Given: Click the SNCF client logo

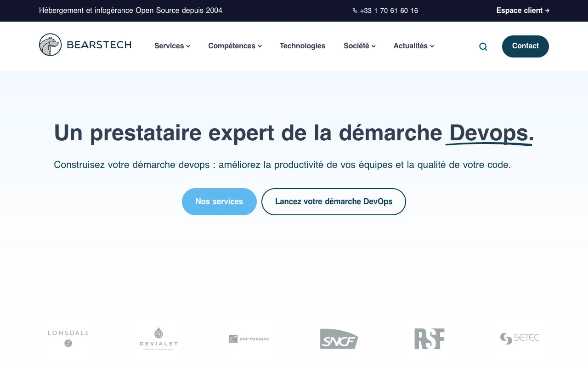Looking at the screenshot, I should coord(339,339).
